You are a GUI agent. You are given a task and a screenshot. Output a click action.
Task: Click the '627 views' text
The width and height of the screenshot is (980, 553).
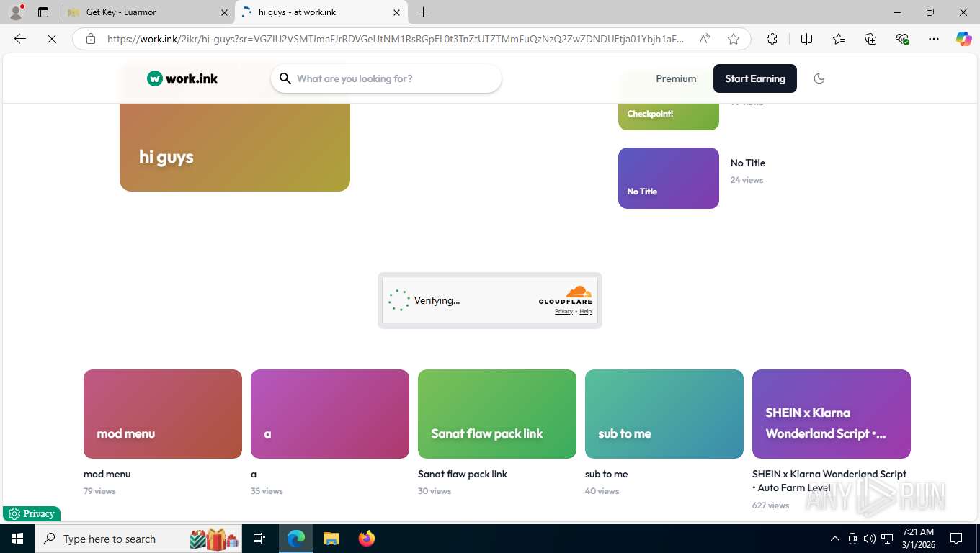coord(770,505)
